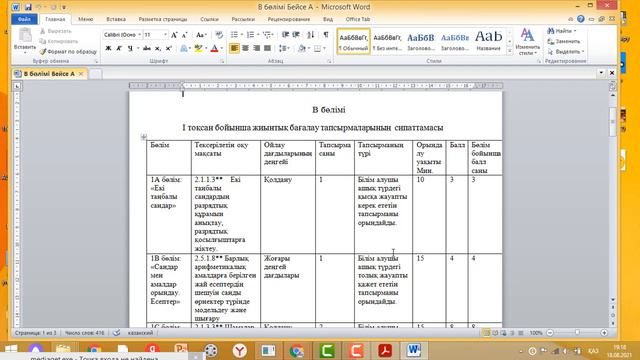Open Replace (Заменить) dialog
The height and width of the screenshot is (360, 640).
click(x=564, y=41)
